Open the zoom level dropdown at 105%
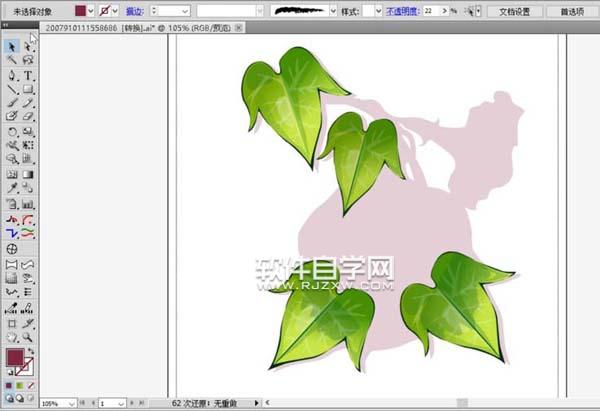The width and height of the screenshot is (600, 411). click(72, 403)
